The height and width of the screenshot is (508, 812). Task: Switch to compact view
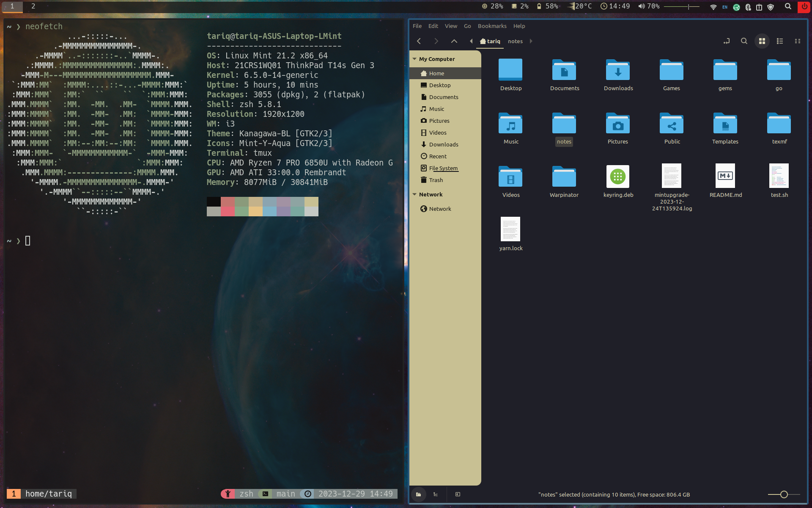click(x=797, y=41)
